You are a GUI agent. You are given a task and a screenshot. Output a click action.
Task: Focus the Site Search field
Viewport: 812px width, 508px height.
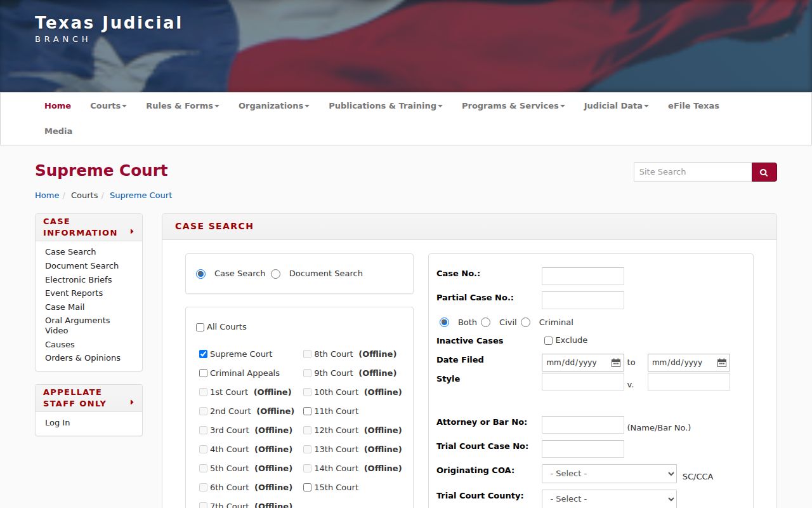pyautogui.click(x=693, y=172)
